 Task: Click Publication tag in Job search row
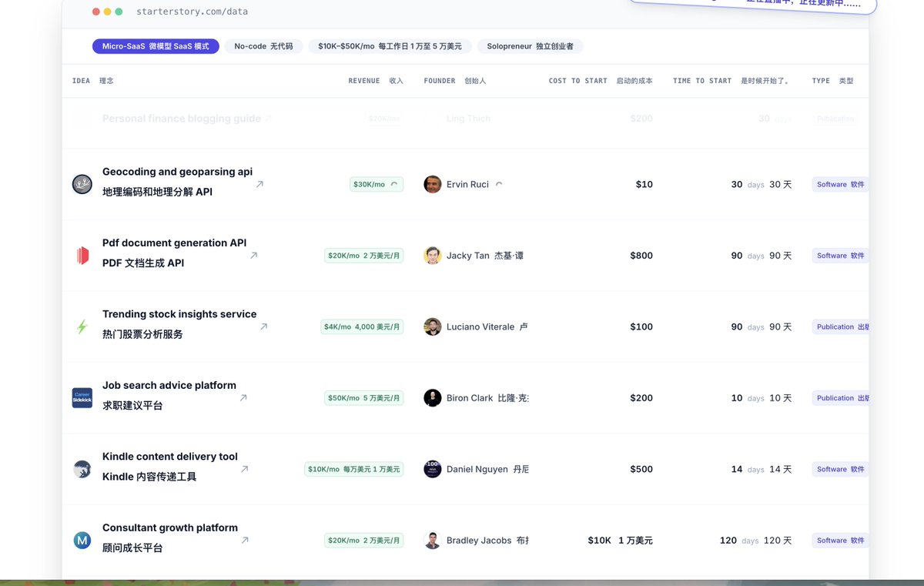[x=840, y=398]
